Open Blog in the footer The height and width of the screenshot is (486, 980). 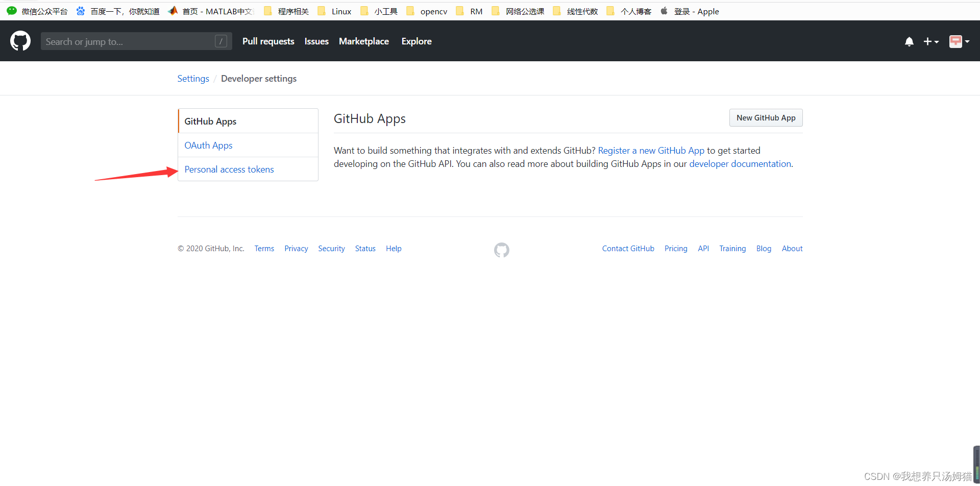(x=764, y=249)
